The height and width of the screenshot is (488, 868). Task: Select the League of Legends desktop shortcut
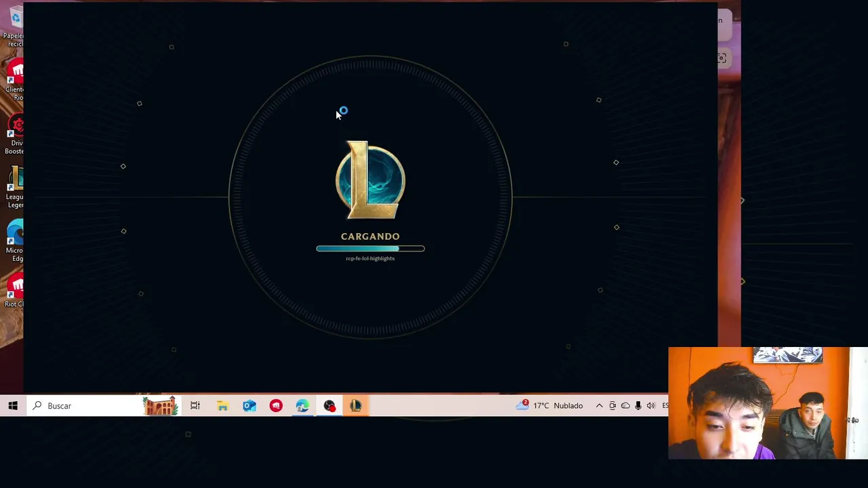pyautogui.click(x=14, y=188)
